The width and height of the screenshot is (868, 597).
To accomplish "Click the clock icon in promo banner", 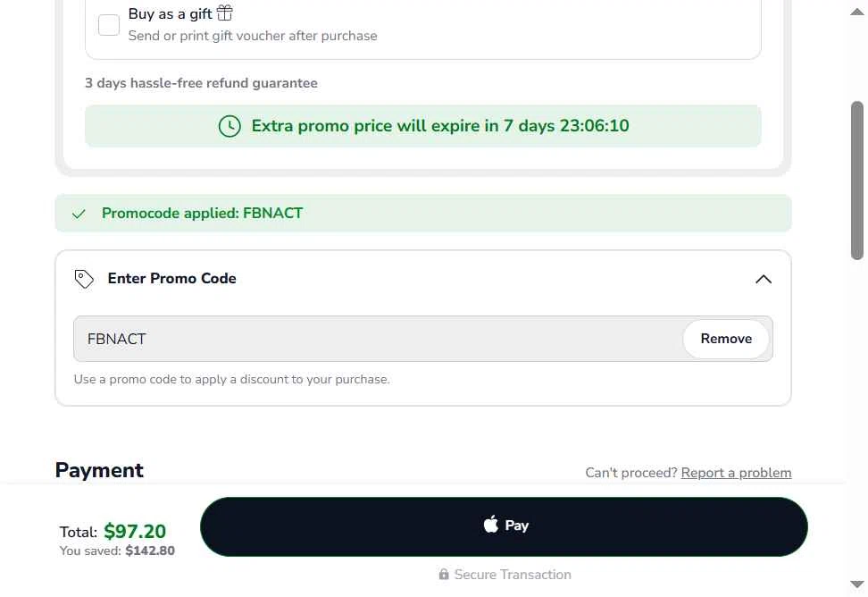I will pos(230,126).
